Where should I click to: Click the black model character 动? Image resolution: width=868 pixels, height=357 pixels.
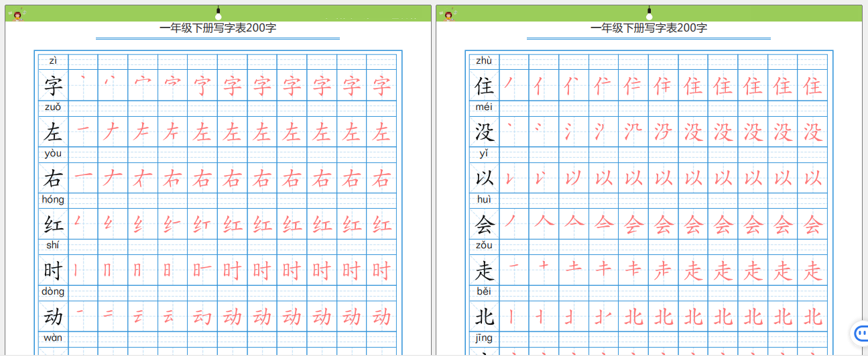click(53, 316)
